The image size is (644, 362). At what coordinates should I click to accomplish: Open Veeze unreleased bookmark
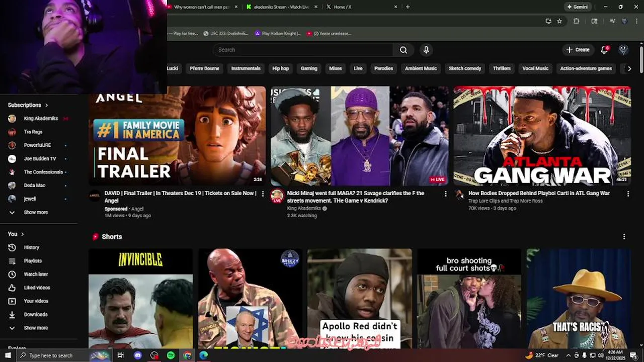point(329,33)
